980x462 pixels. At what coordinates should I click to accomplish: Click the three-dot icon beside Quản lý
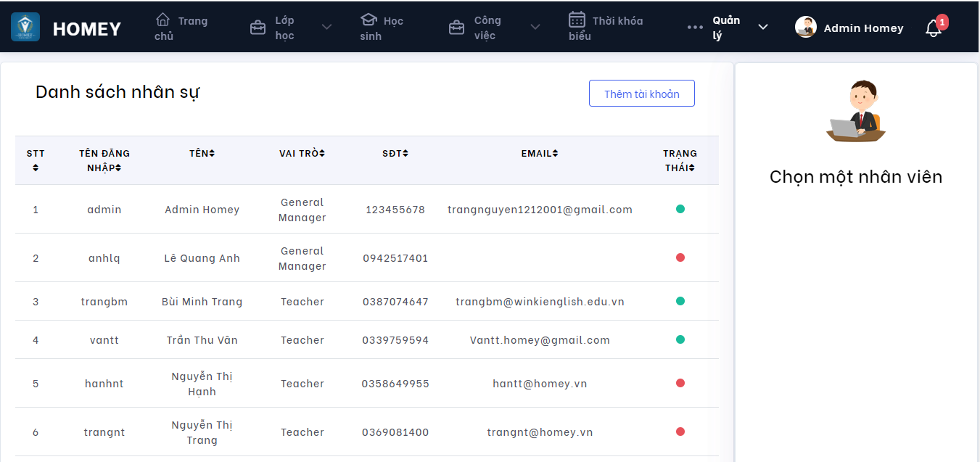(695, 28)
